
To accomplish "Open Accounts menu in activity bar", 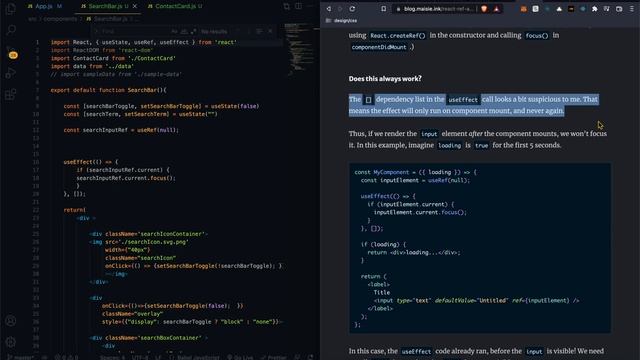I will (11, 321).
